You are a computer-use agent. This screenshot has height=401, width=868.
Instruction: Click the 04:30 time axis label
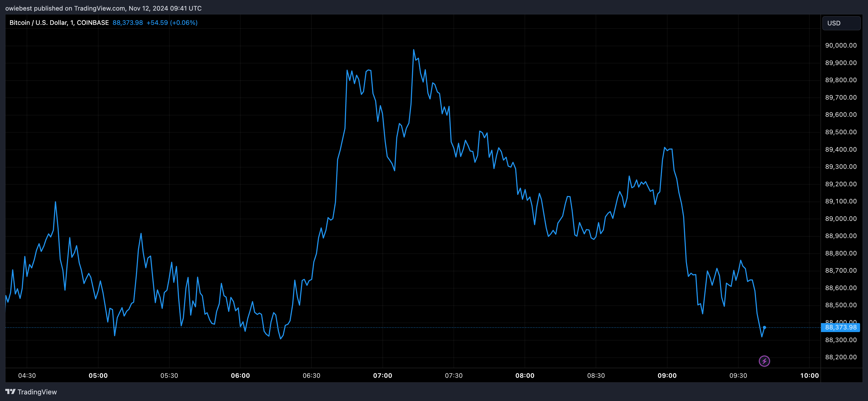point(27,375)
